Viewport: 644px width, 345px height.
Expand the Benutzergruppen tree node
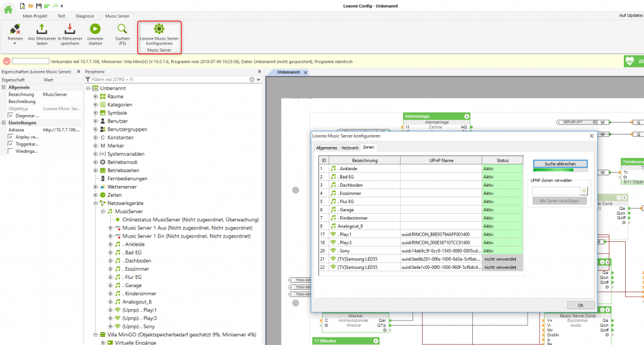click(x=96, y=129)
